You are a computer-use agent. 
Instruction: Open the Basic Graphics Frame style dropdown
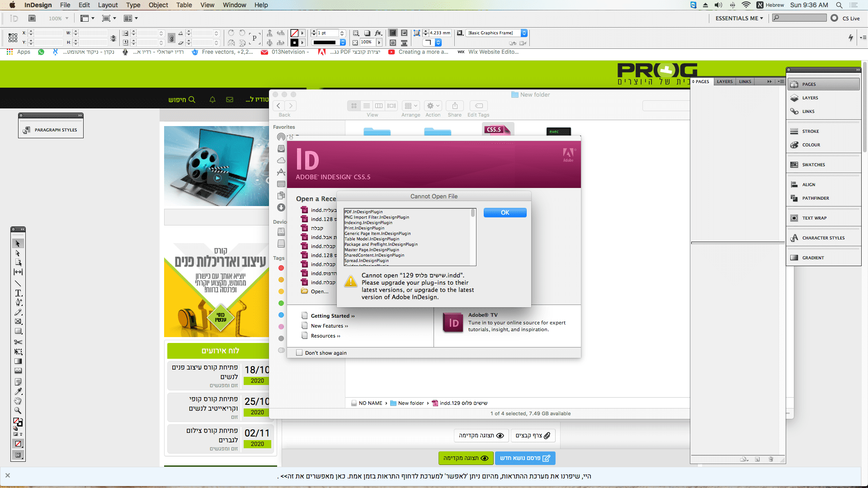coord(524,33)
